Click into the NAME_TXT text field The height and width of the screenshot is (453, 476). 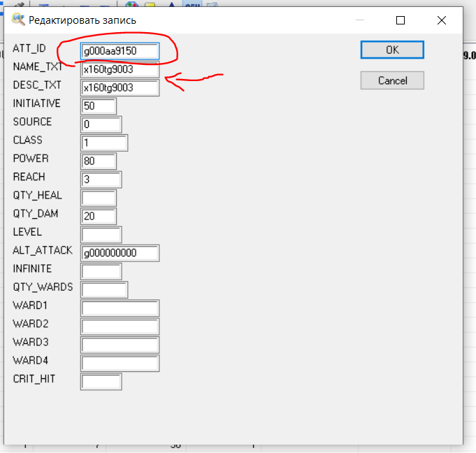(x=120, y=70)
